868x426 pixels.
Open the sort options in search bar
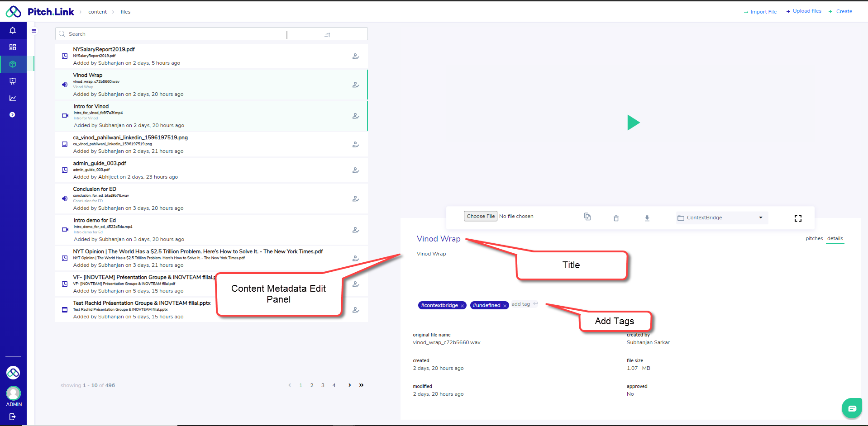(x=327, y=35)
